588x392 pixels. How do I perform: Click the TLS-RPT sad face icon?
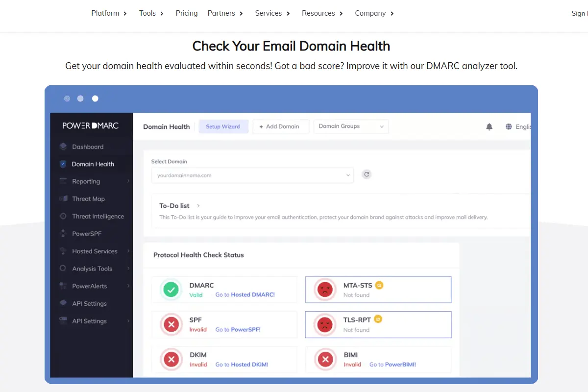point(325,324)
